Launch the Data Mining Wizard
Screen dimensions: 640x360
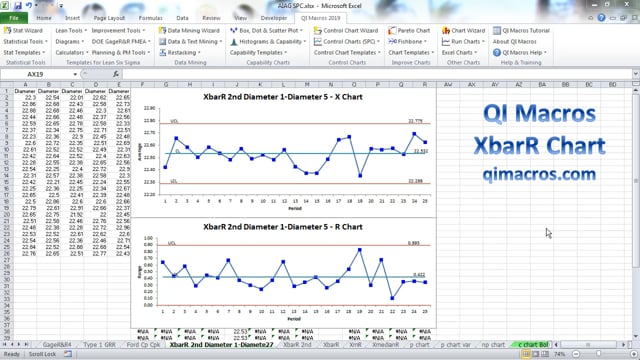click(189, 31)
